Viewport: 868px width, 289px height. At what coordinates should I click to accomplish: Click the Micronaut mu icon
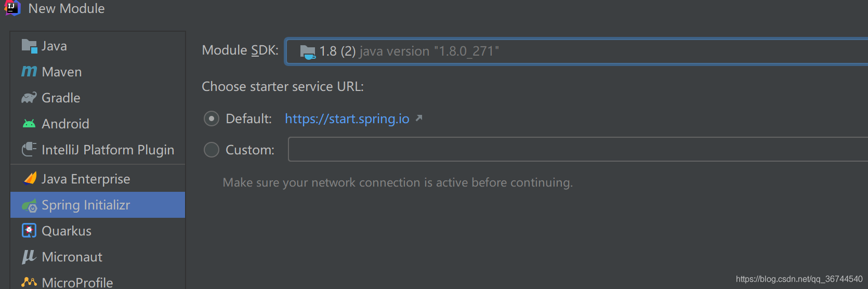29,256
